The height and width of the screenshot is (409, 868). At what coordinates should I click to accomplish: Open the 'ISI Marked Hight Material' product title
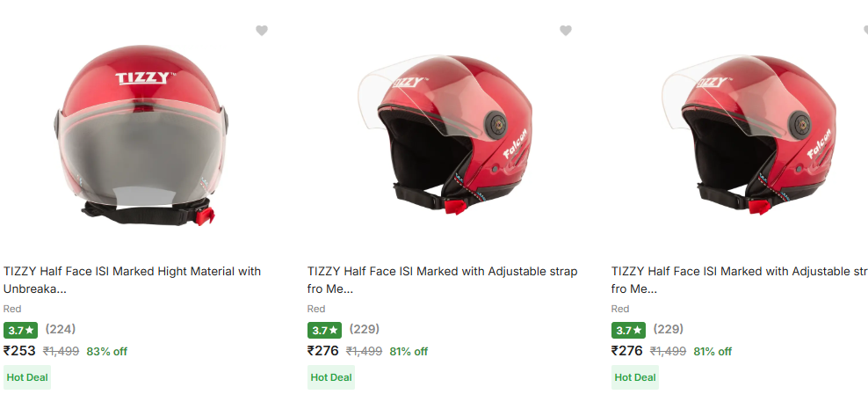pos(132,280)
